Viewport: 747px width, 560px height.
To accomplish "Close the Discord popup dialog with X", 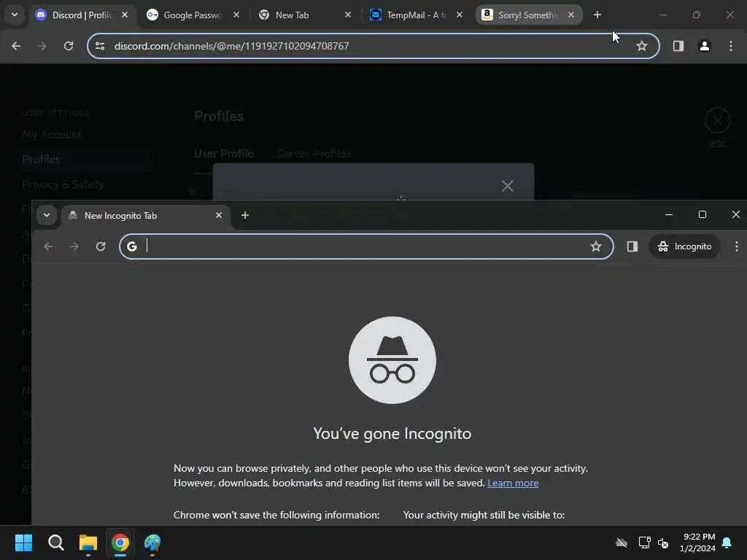I will (x=508, y=186).
